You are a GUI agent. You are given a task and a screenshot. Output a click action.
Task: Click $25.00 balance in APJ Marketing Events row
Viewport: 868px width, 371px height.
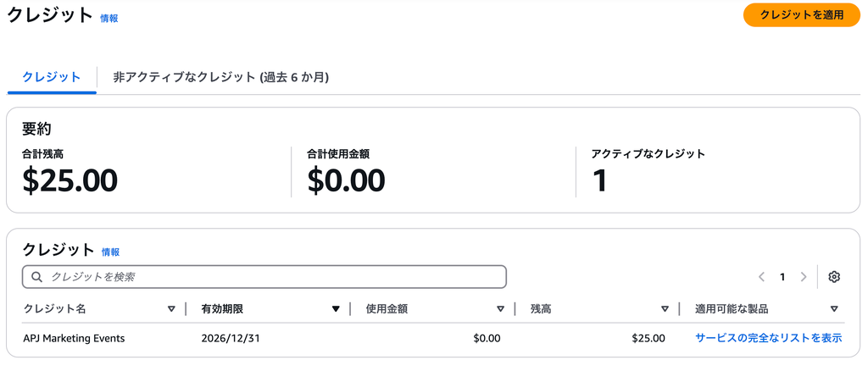pos(648,338)
